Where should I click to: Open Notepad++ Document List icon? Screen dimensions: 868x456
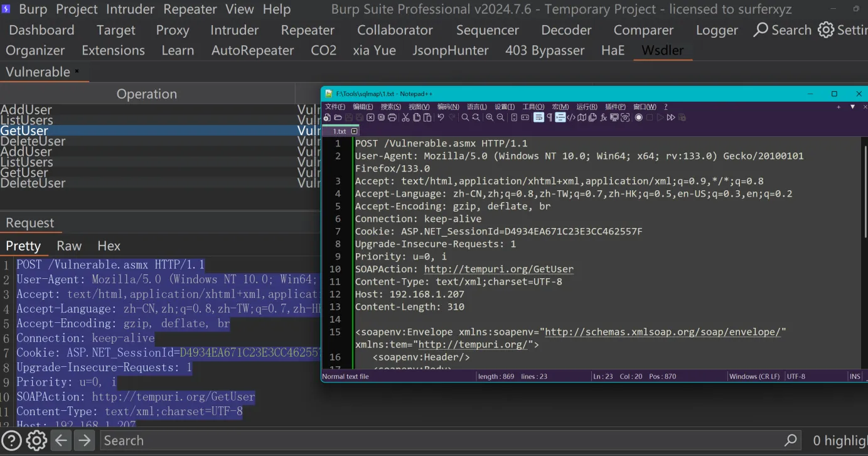click(x=592, y=117)
